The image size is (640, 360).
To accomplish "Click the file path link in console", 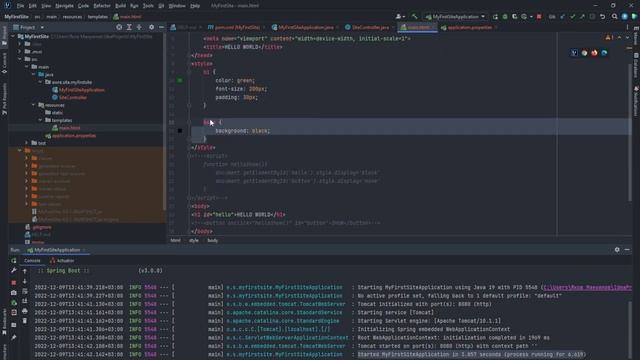I will click(588, 287).
